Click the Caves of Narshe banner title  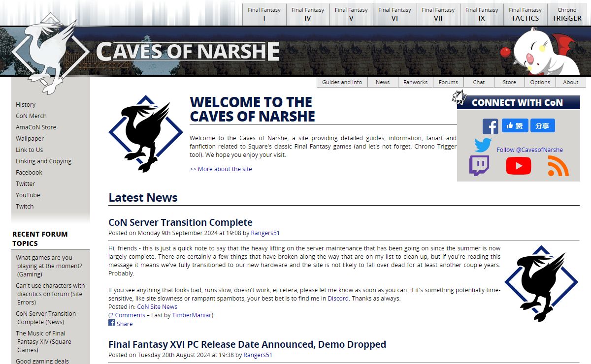188,52
